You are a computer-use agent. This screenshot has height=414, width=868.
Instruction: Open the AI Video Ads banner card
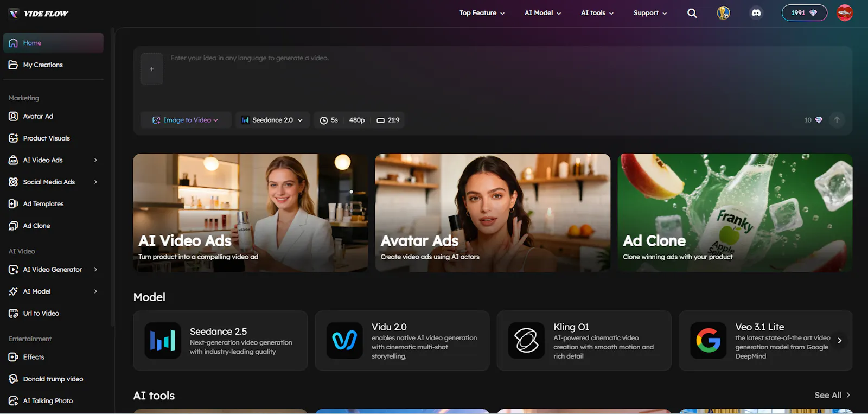250,213
